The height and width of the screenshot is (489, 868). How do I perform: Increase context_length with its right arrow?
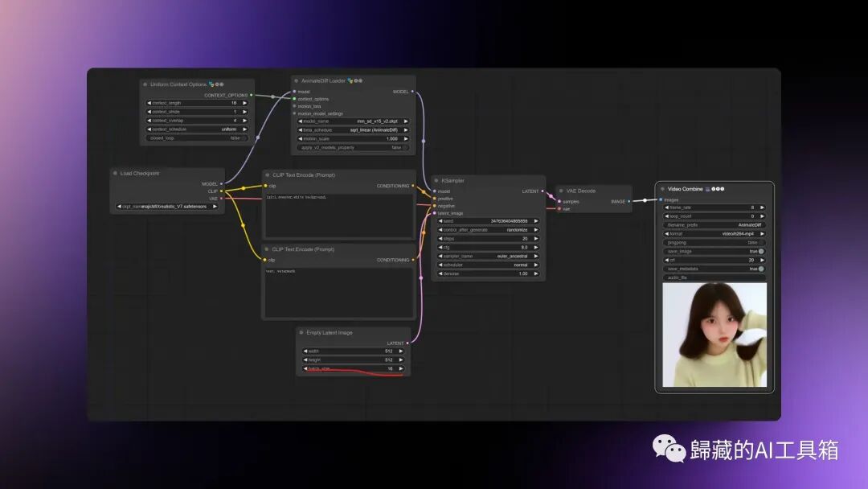click(244, 103)
